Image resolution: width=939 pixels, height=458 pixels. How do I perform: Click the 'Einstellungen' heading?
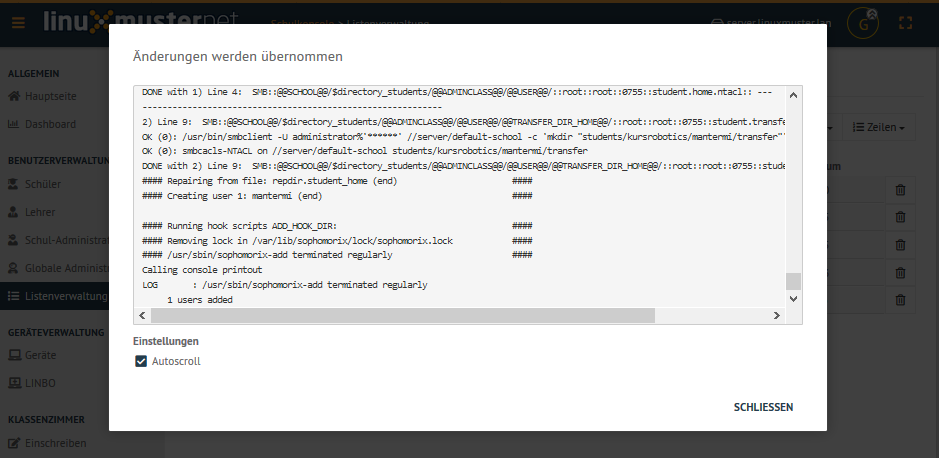click(166, 341)
